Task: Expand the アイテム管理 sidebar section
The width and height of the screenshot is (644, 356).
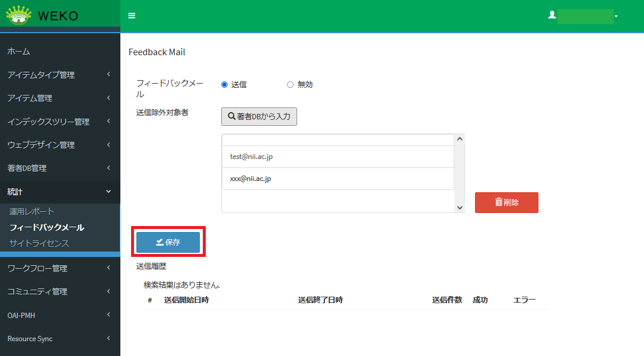Action: point(59,98)
